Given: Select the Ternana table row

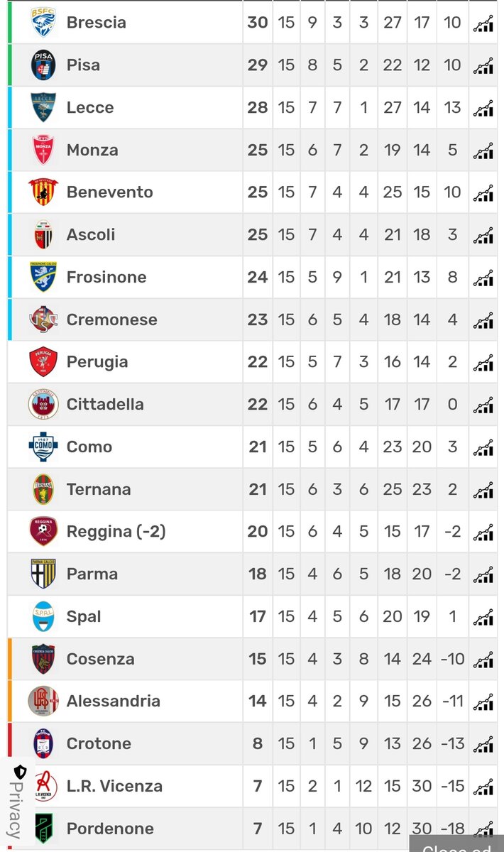Looking at the screenshot, I should [252, 489].
